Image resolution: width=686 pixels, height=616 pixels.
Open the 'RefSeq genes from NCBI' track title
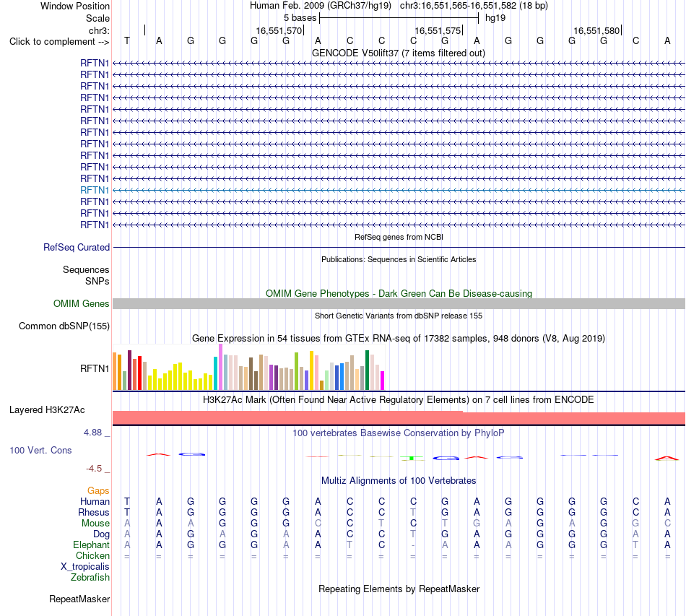pyautogui.click(x=399, y=237)
